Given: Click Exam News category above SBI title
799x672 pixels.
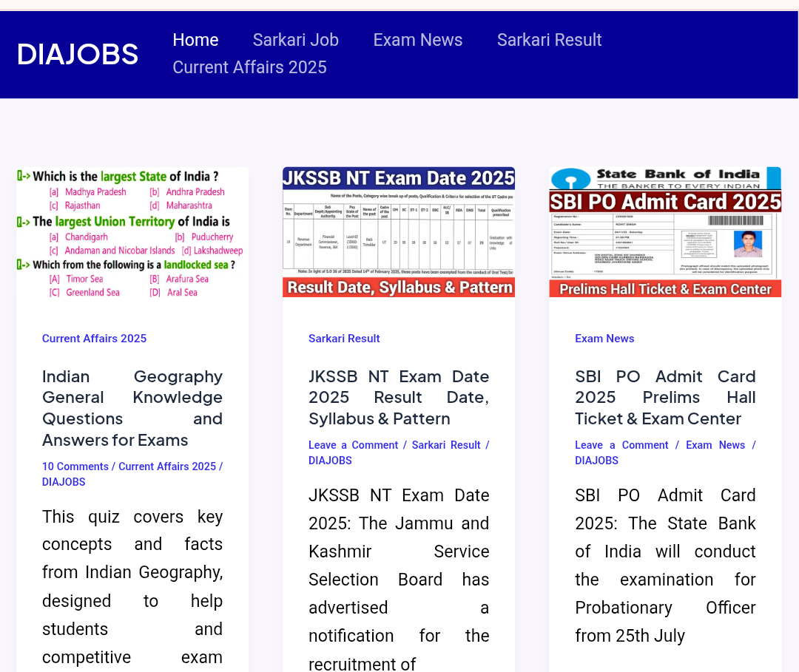Looking at the screenshot, I should tap(604, 339).
